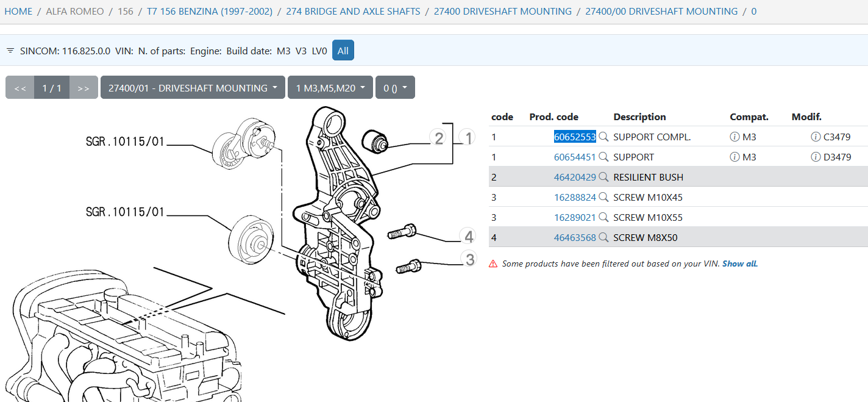The height and width of the screenshot is (402, 868).
Task: Click the magnifier next to 16288824
Action: pos(604,197)
